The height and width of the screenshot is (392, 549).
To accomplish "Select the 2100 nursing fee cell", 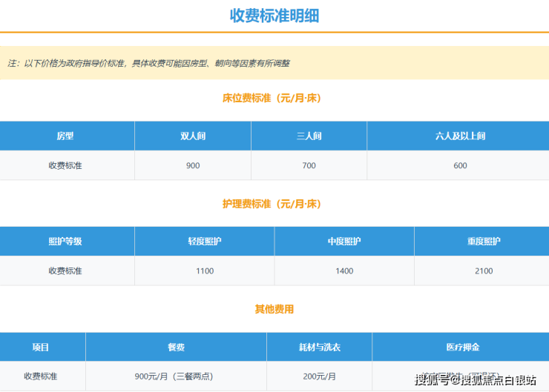I will (x=484, y=271).
